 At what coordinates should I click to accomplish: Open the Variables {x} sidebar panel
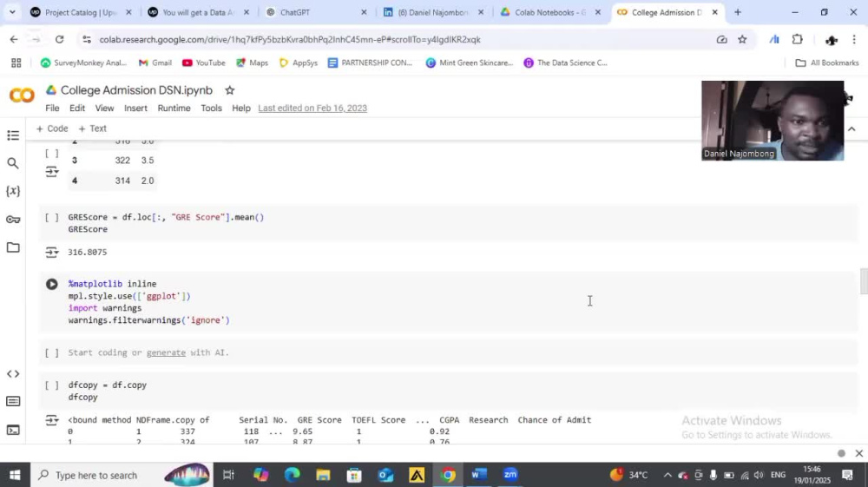13,192
